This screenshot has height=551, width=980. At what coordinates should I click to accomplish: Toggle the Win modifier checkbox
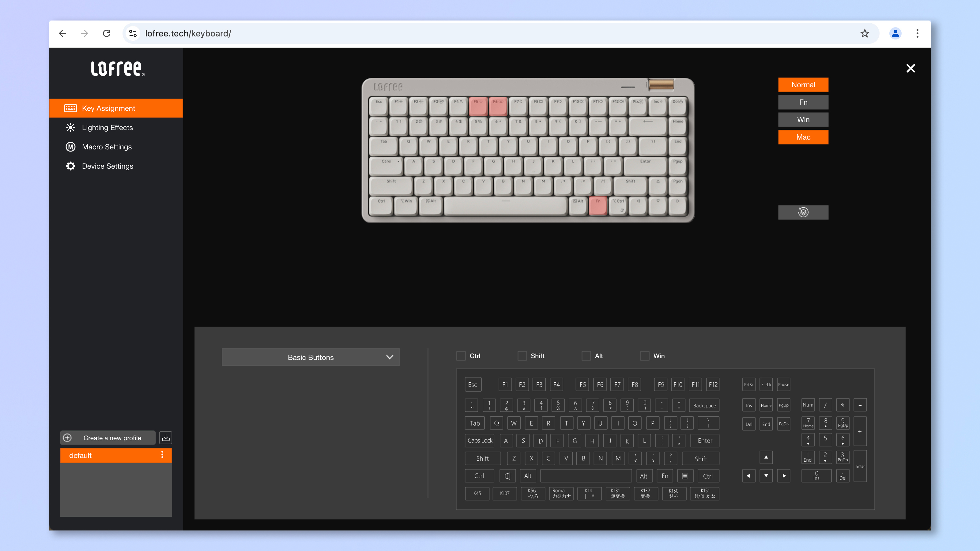(644, 356)
